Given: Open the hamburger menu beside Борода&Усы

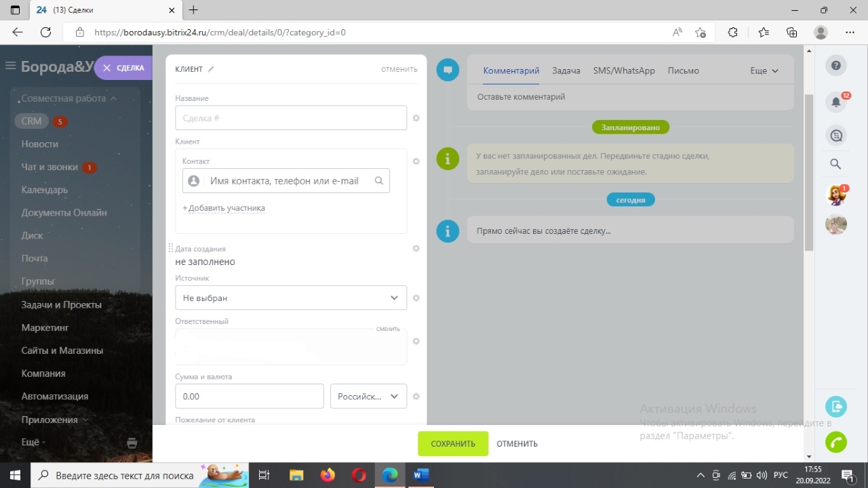Looking at the screenshot, I should (10, 66).
